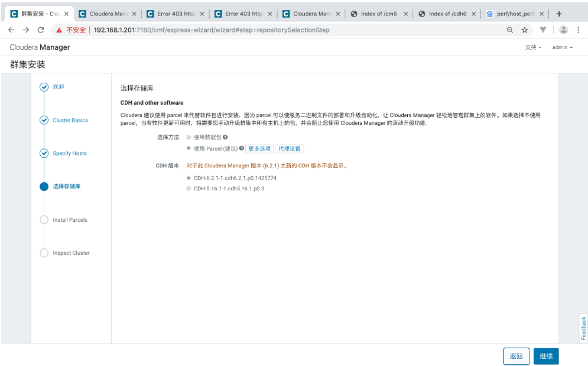Click the Inspect Cluster step label
The height and width of the screenshot is (366, 588).
72,253
